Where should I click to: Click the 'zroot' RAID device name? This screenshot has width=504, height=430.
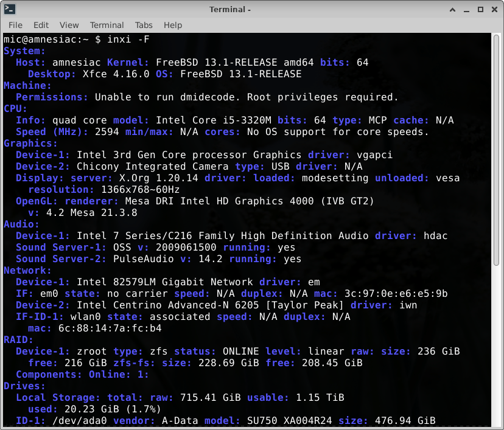92,352
